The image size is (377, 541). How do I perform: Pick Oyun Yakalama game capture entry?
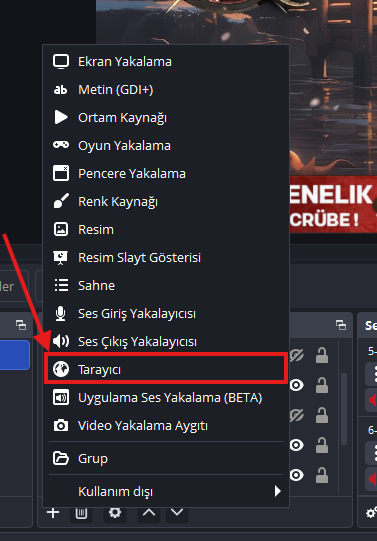[x=166, y=146]
